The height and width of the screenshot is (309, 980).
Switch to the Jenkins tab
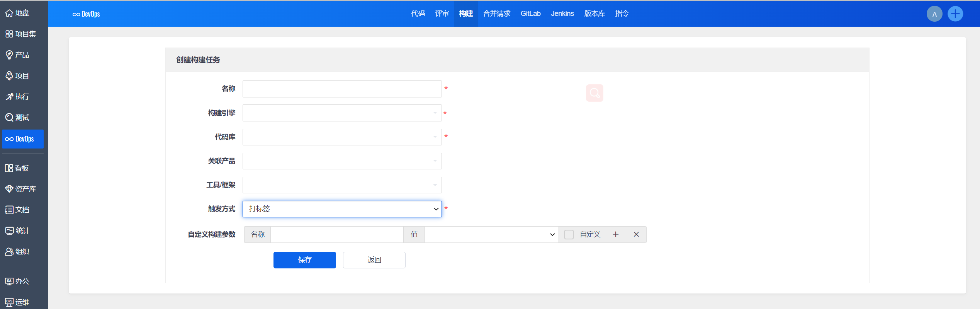[x=562, y=14]
